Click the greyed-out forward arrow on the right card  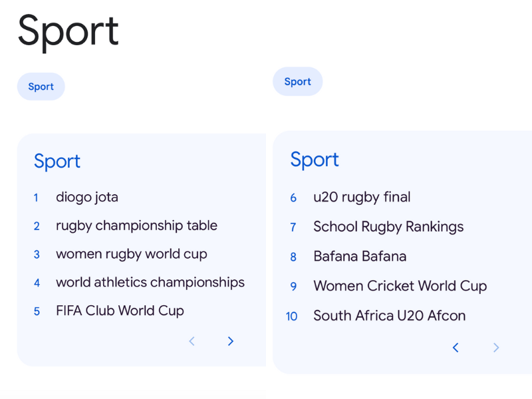496,347
